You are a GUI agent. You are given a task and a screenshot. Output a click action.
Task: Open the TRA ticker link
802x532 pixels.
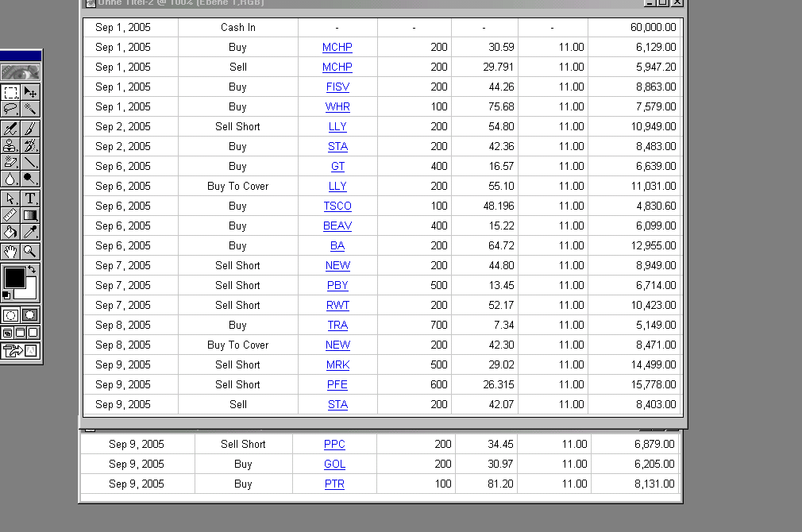(337, 326)
